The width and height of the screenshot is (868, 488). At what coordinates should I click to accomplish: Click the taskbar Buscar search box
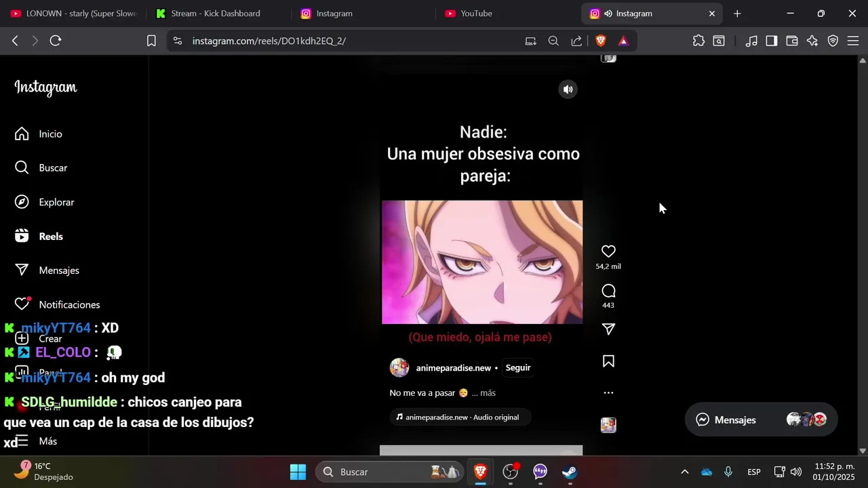(x=390, y=472)
